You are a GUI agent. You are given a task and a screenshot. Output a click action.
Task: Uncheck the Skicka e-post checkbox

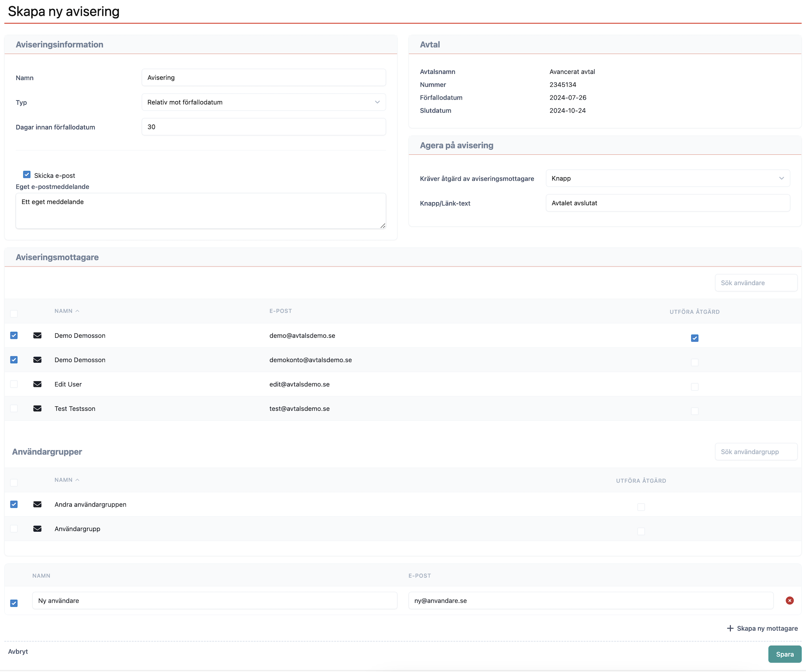(27, 175)
